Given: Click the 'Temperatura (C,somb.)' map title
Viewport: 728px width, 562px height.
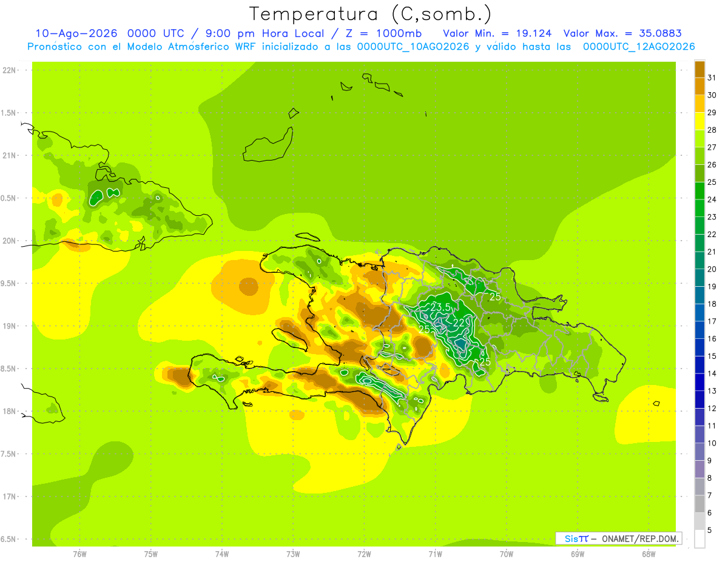Looking at the screenshot, I should [371, 15].
